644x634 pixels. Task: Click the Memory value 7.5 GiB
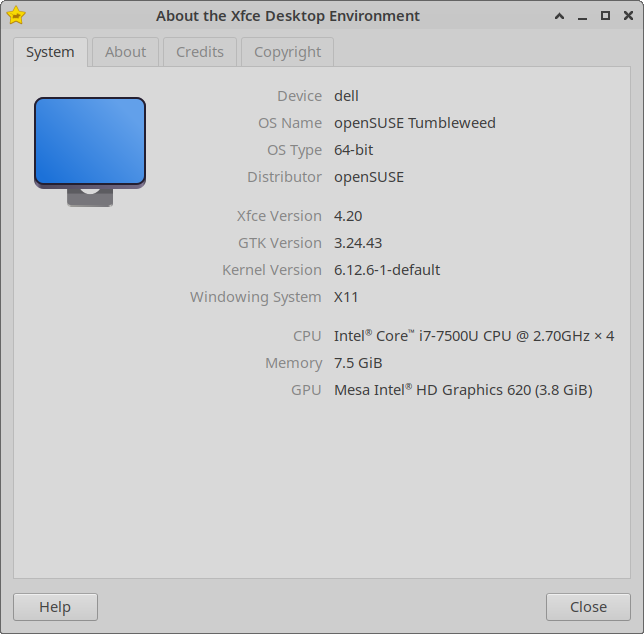(x=358, y=363)
